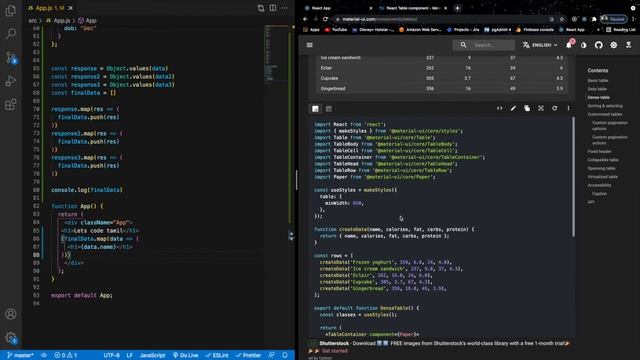Change the UTF-8 file encoding
This screenshot has width=640, height=360.
[111, 356]
